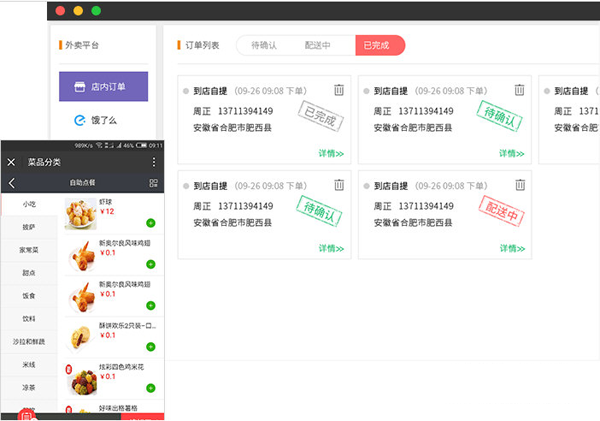Click trash icon on 配送中 order card
Image resolution: width=600 pixels, height=421 pixels.
520,185
